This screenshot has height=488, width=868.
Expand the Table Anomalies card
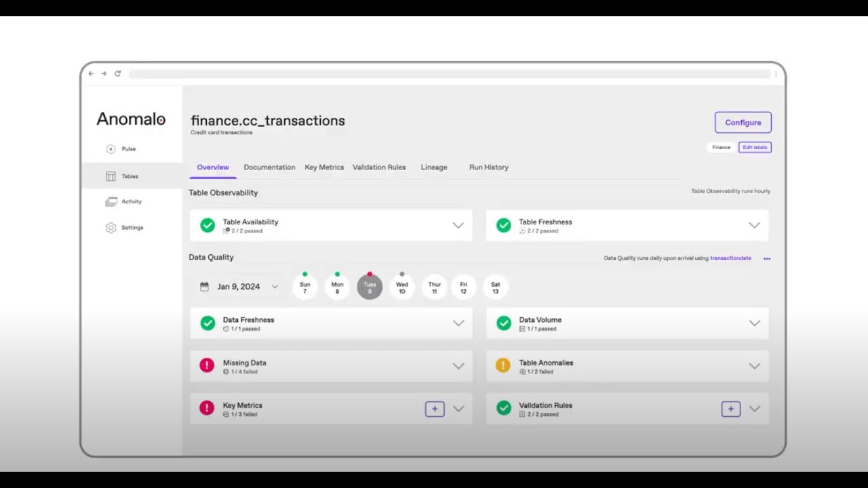(754, 366)
